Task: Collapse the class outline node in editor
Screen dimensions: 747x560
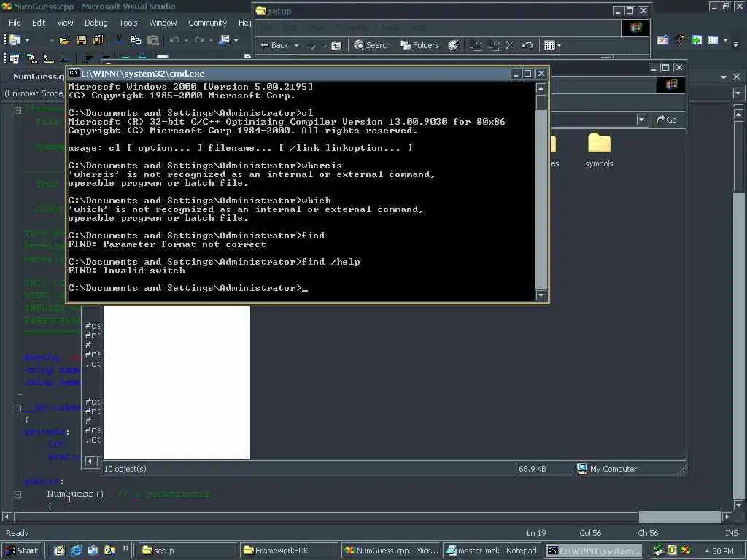Action: [x=18, y=408]
